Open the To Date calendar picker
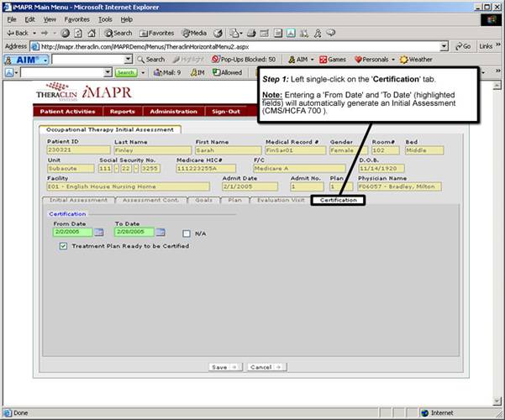This screenshot has height=420, width=505. coord(161,232)
